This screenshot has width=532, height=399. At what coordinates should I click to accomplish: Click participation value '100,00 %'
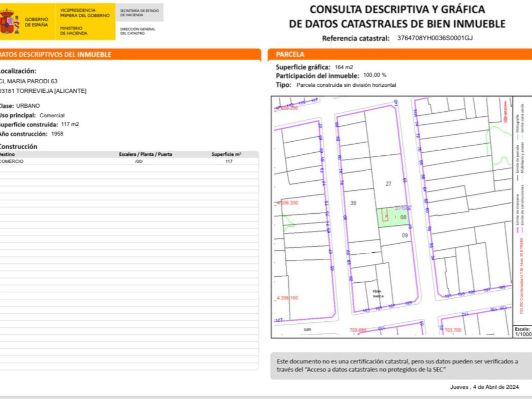click(x=375, y=75)
